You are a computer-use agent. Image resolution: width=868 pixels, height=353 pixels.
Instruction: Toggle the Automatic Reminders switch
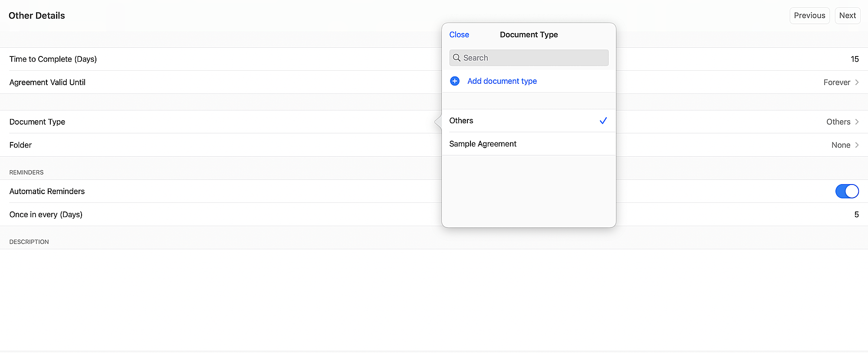(846, 191)
